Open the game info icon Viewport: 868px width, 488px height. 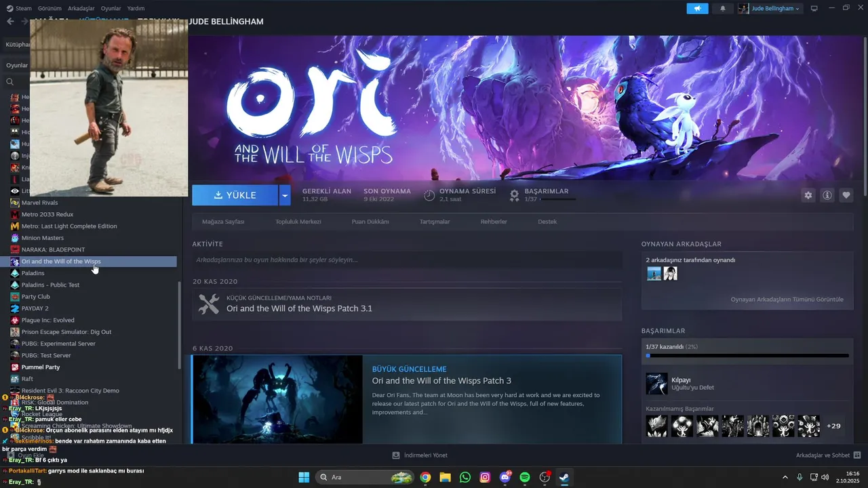[x=827, y=195]
